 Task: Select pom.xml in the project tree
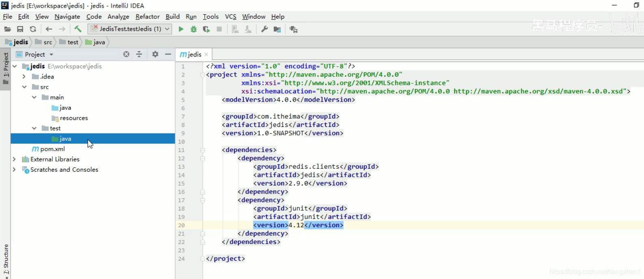point(48,149)
